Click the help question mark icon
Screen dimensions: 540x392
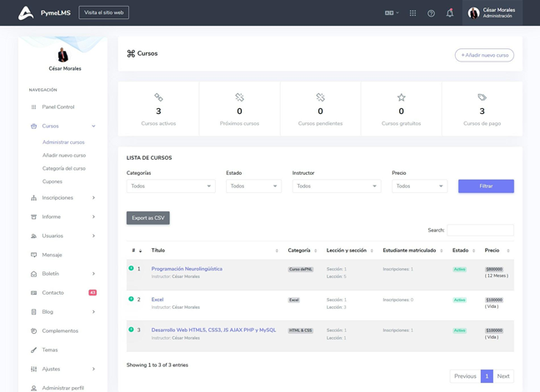click(x=431, y=13)
